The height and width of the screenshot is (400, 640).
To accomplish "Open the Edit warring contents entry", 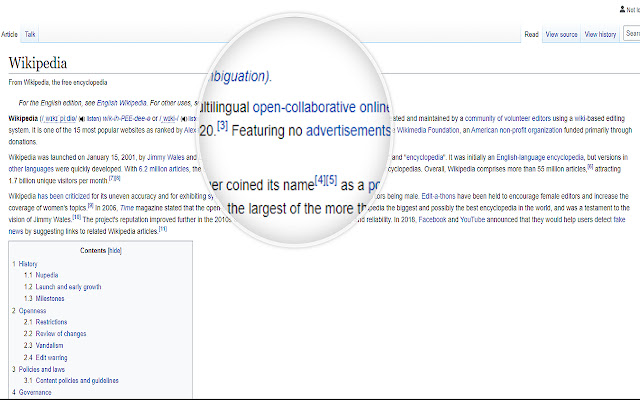I will point(51,358).
